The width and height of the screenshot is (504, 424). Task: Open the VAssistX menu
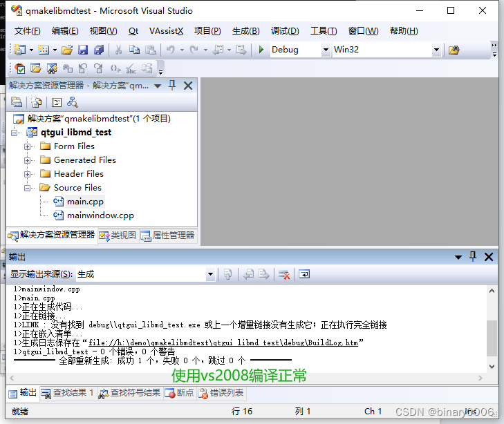(166, 31)
